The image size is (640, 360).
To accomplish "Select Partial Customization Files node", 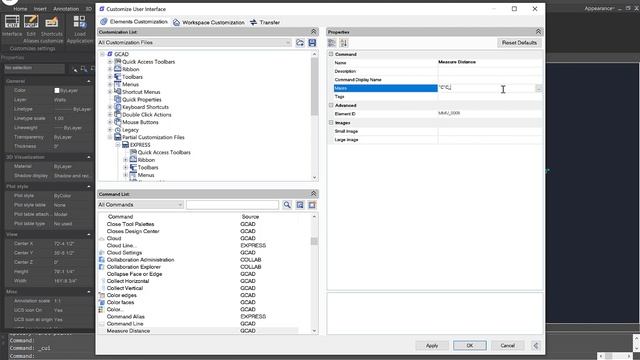I will (153, 137).
